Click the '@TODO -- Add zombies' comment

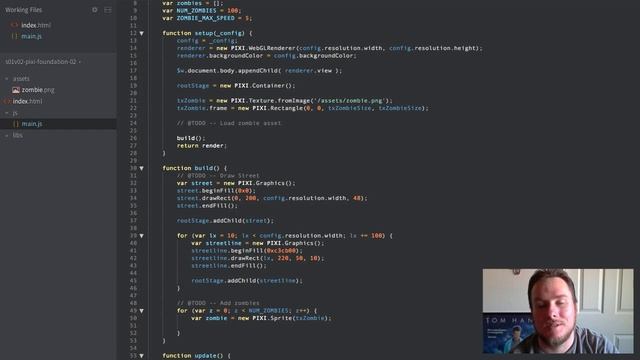click(218, 303)
